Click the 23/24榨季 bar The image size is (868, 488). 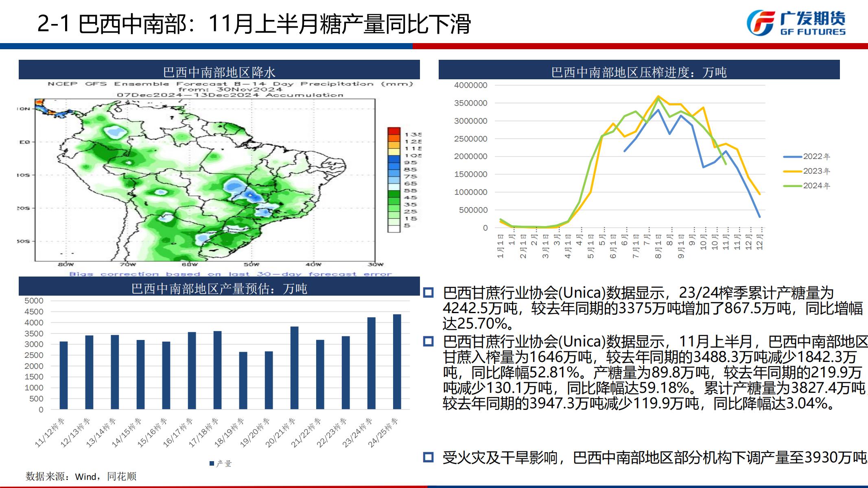(x=371, y=363)
